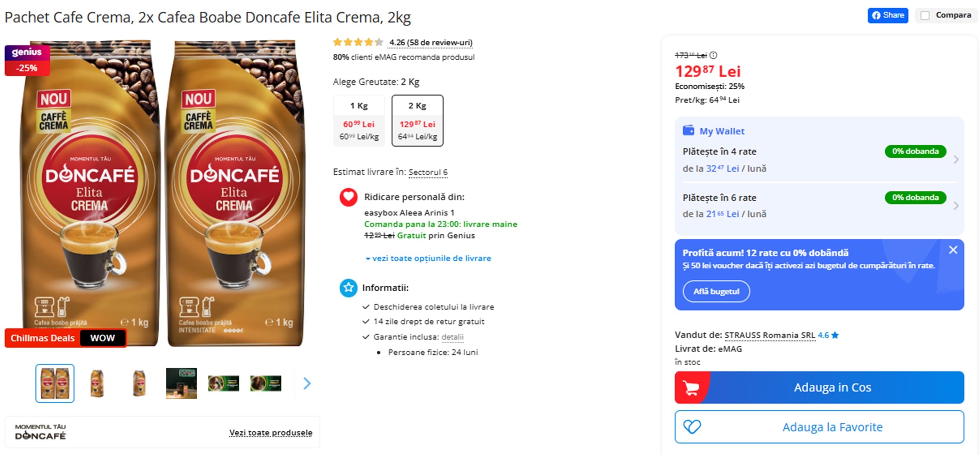Expand 'vezi toate optiunile de livrare'

(x=428, y=258)
